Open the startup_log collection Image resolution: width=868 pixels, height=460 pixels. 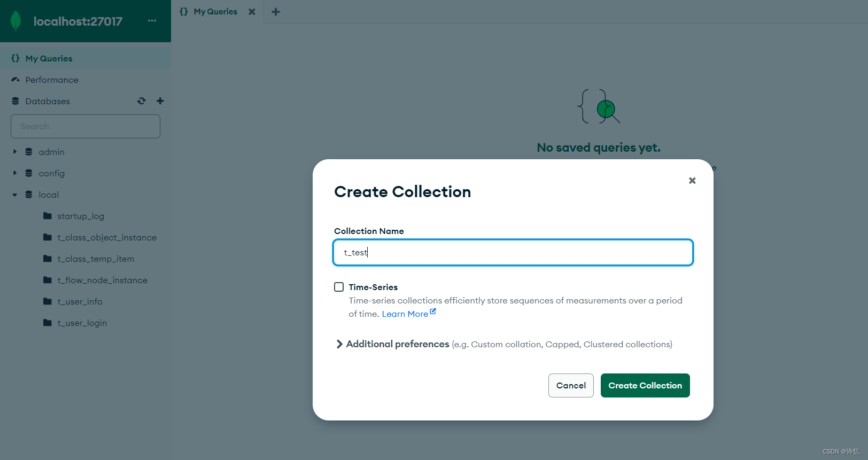[81, 216]
